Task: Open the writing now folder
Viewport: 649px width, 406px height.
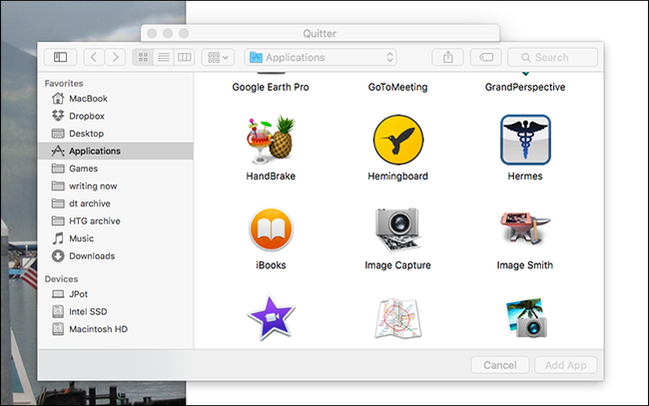Action: click(x=116, y=186)
